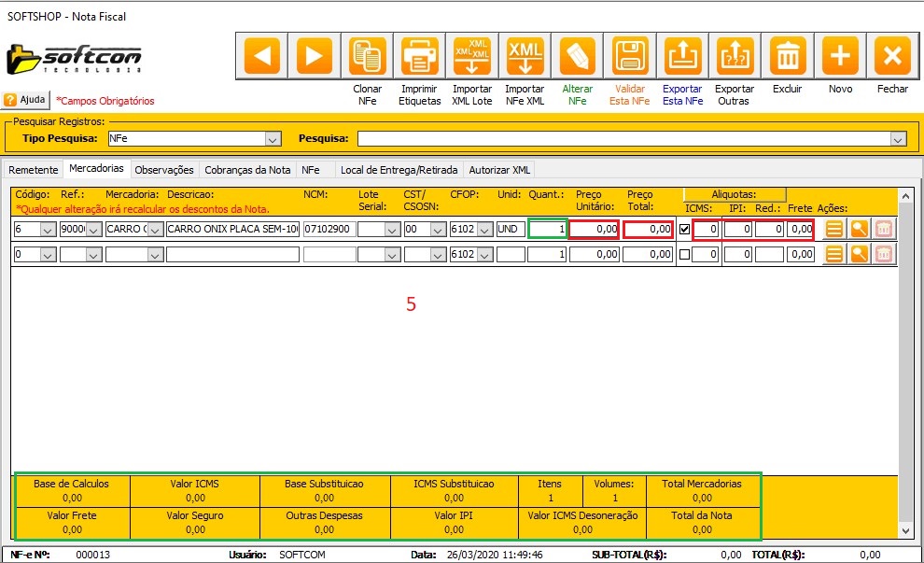Check the ICMS checkbox in second row
The height and width of the screenshot is (563, 924).
pos(685,254)
